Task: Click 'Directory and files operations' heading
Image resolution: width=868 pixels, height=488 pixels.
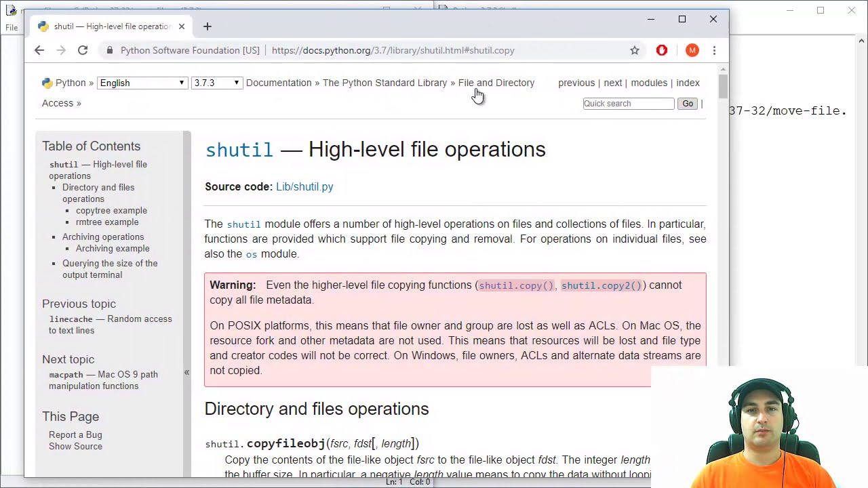Action: 317,409
